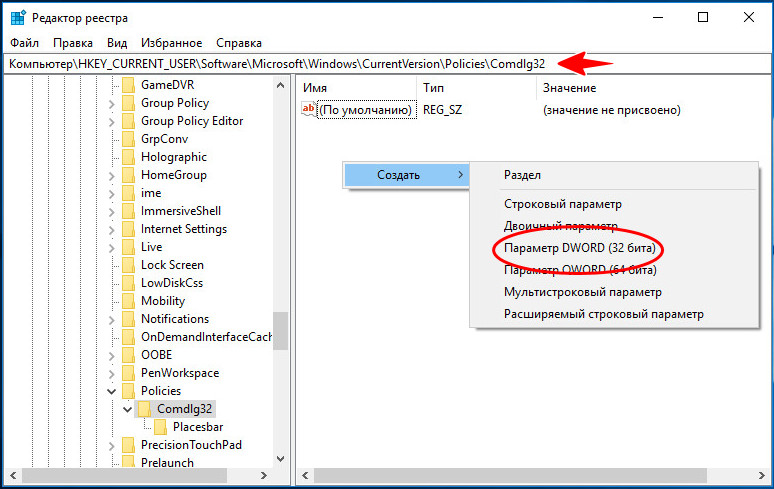The image size is (774, 489).
Task: Click tree pane horizontal scroll right arrow
Action: (x=264, y=476)
